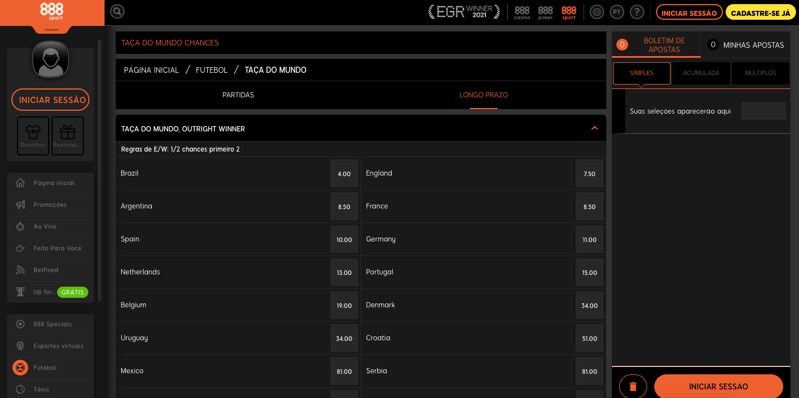Click Tênis sidebar icon
Image resolution: width=800 pixels, height=398 pixels.
click(20, 389)
